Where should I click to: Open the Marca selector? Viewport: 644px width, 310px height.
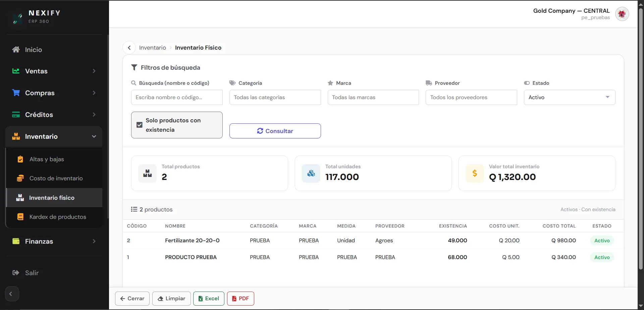373,97
